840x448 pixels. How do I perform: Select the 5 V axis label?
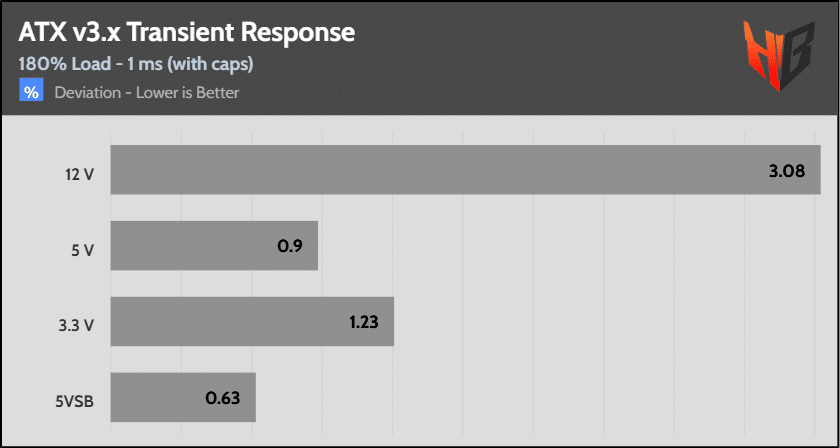pyautogui.click(x=82, y=247)
